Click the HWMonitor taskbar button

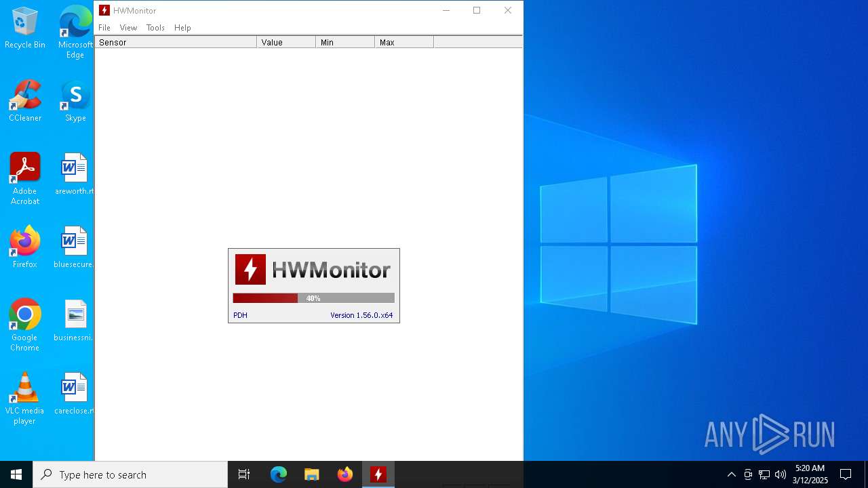(x=378, y=474)
